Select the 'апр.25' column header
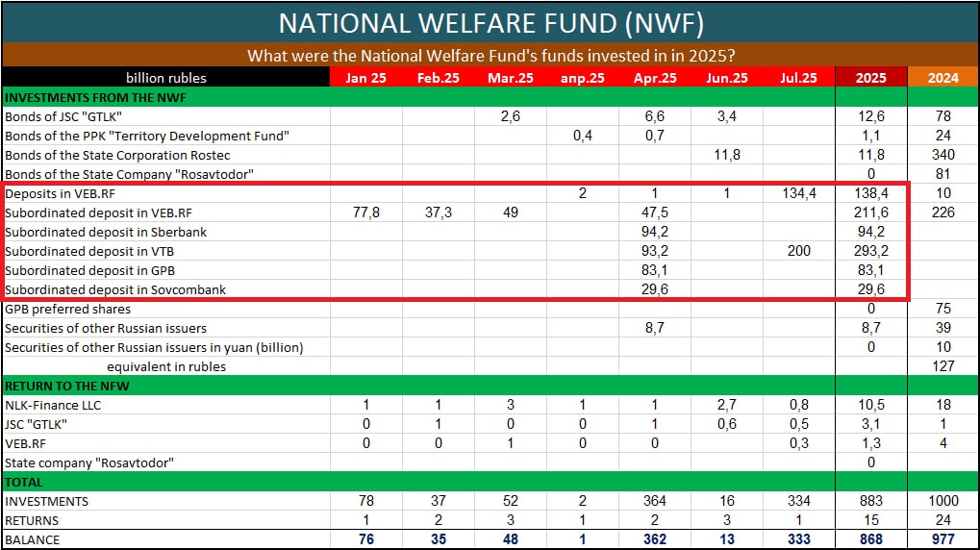980x550 pixels. 583,78
